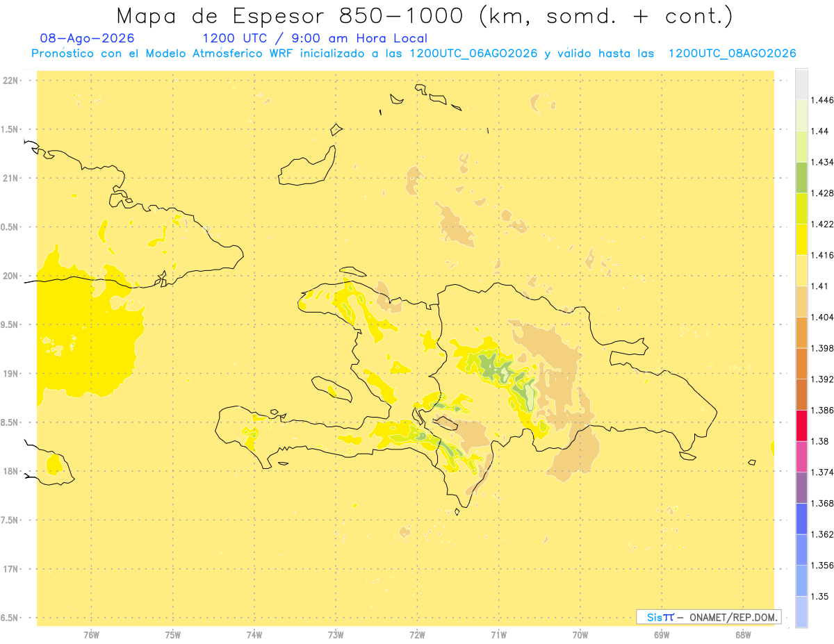Click the legend value '1.398'
The width and height of the screenshot is (834, 644).
point(822,348)
